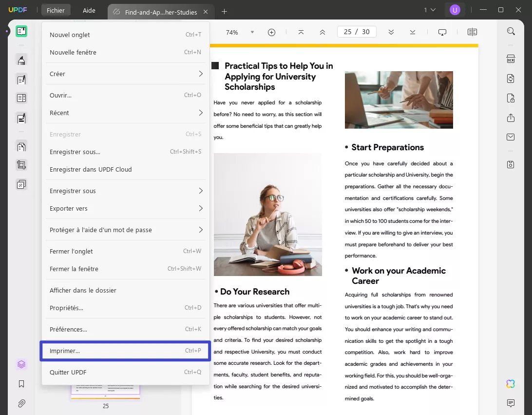Open the Protect document panel with lock icon
The width and height of the screenshot is (532, 415).
click(x=510, y=98)
